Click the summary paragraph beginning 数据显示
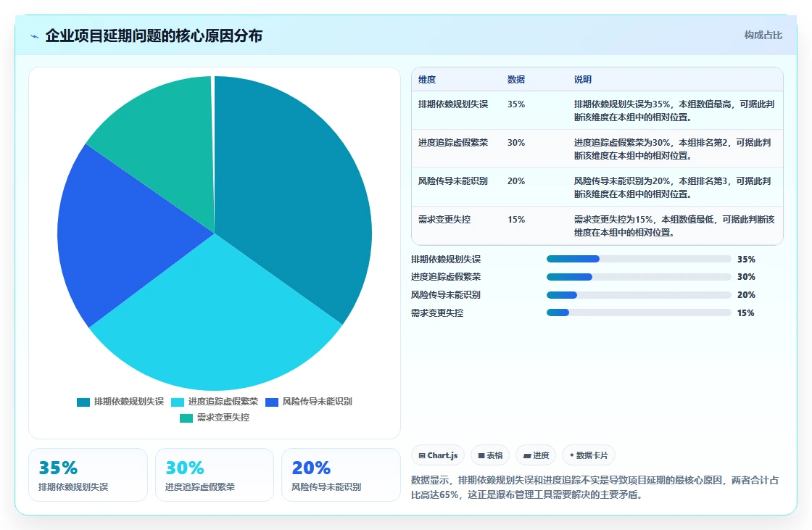The image size is (812, 530). point(595,487)
